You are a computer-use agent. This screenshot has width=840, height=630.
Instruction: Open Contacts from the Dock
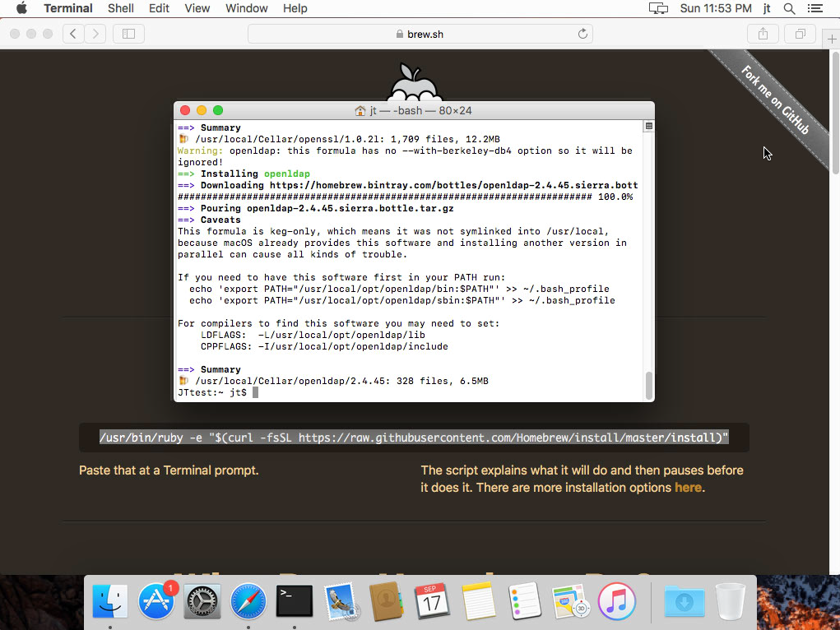386,601
